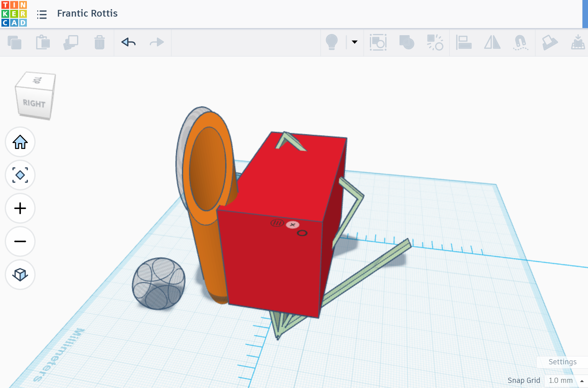Click the Ungroup icon
The height and width of the screenshot is (388, 588).
pos(435,42)
